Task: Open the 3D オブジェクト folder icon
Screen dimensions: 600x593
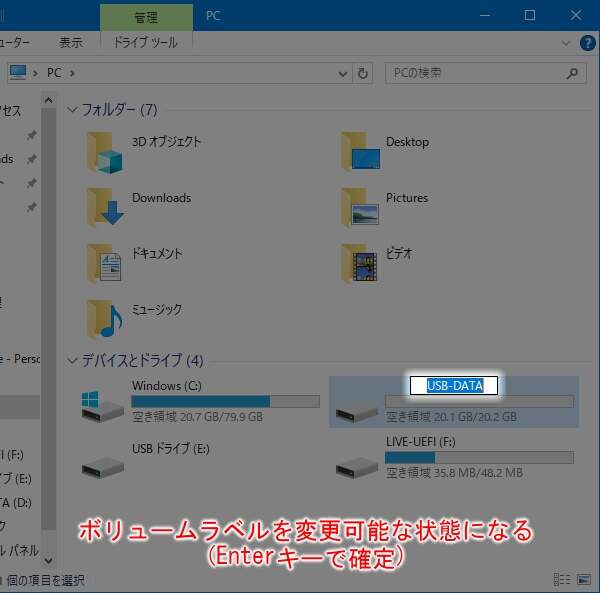Action: tap(105, 153)
